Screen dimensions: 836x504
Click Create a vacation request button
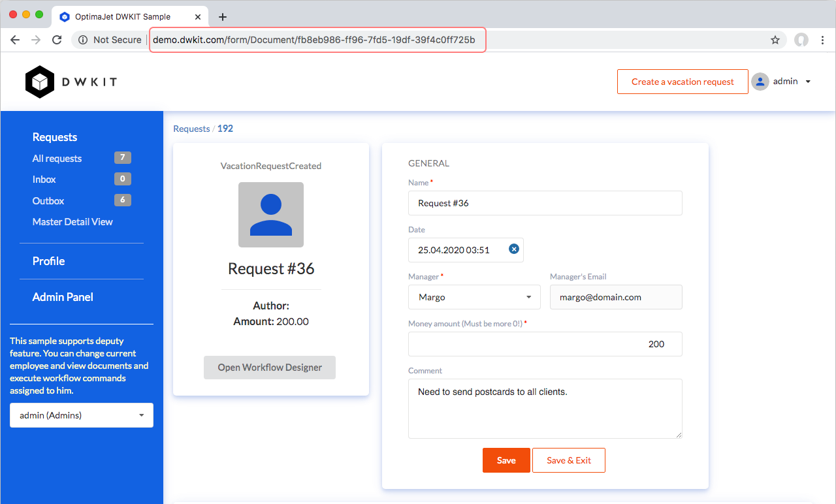683,82
